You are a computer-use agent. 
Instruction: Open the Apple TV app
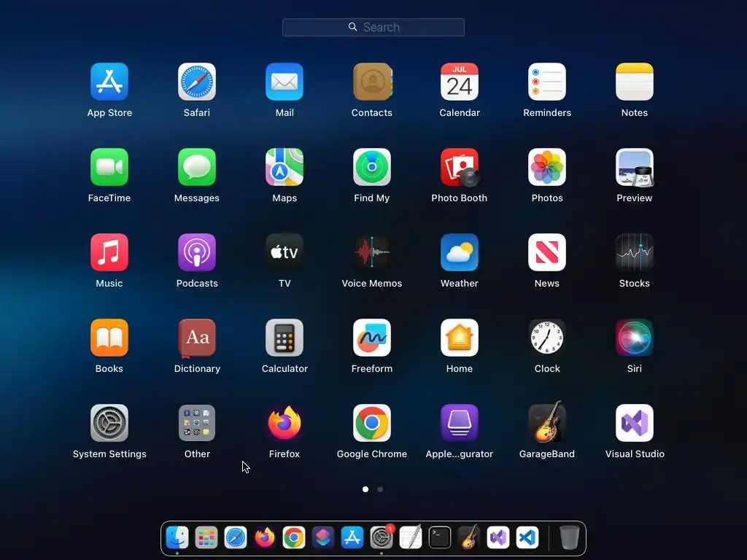pos(285,252)
